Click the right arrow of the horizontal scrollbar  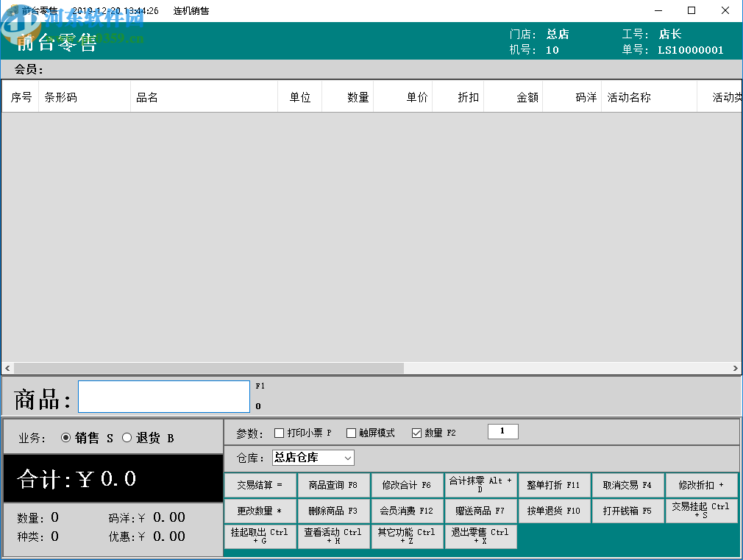coord(736,367)
